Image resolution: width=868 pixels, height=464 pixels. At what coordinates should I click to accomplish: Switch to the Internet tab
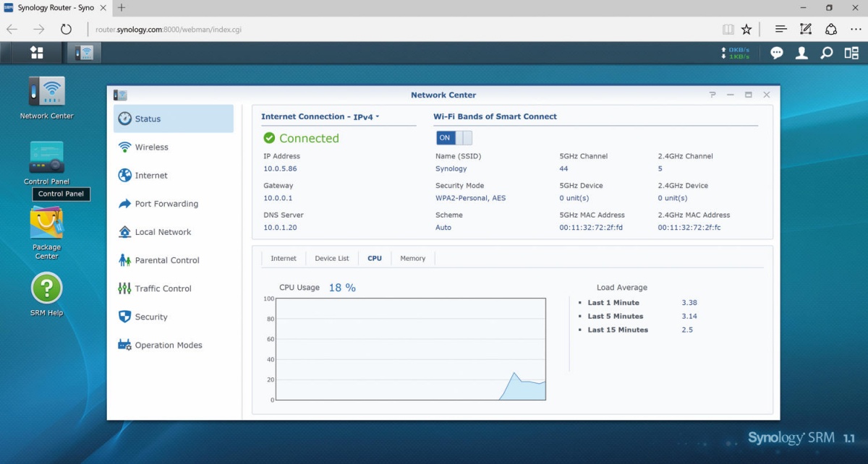coord(284,258)
